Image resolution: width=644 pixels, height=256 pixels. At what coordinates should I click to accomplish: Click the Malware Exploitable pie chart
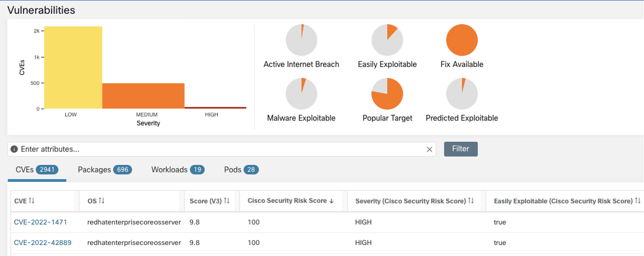(301, 93)
